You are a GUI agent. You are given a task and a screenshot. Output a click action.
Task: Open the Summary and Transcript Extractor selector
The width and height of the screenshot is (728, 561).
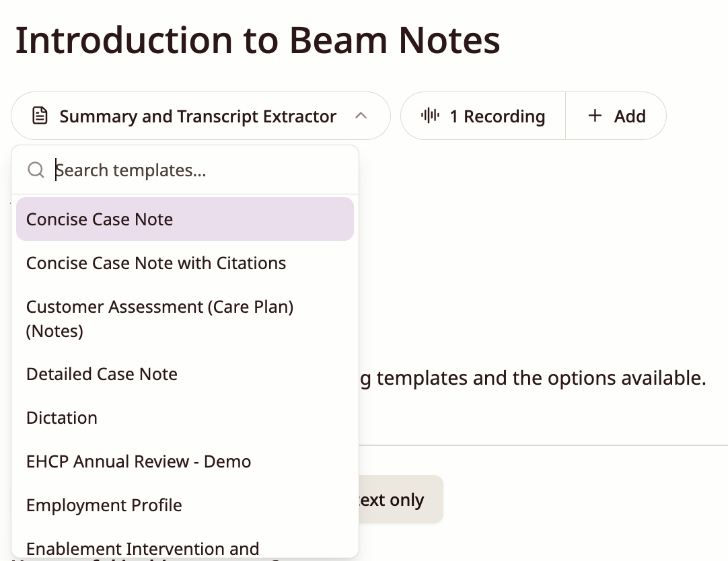coord(201,116)
